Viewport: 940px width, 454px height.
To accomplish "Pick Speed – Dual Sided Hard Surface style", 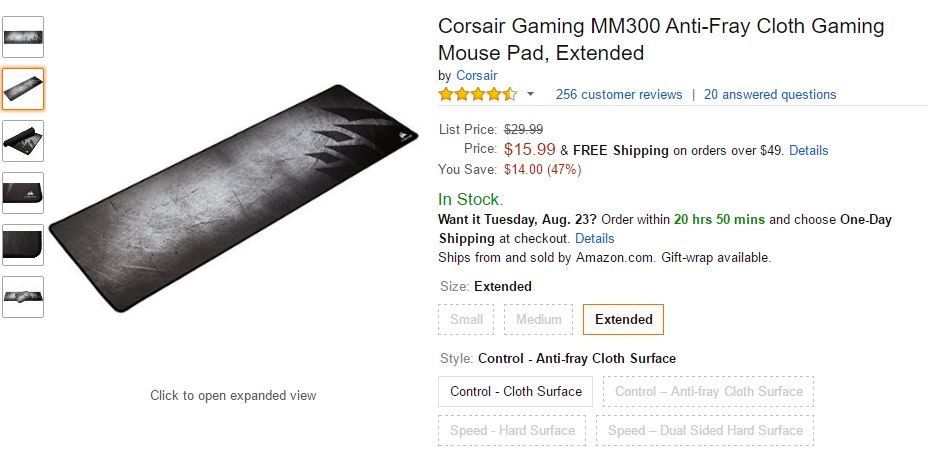I will [x=705, y=430].
